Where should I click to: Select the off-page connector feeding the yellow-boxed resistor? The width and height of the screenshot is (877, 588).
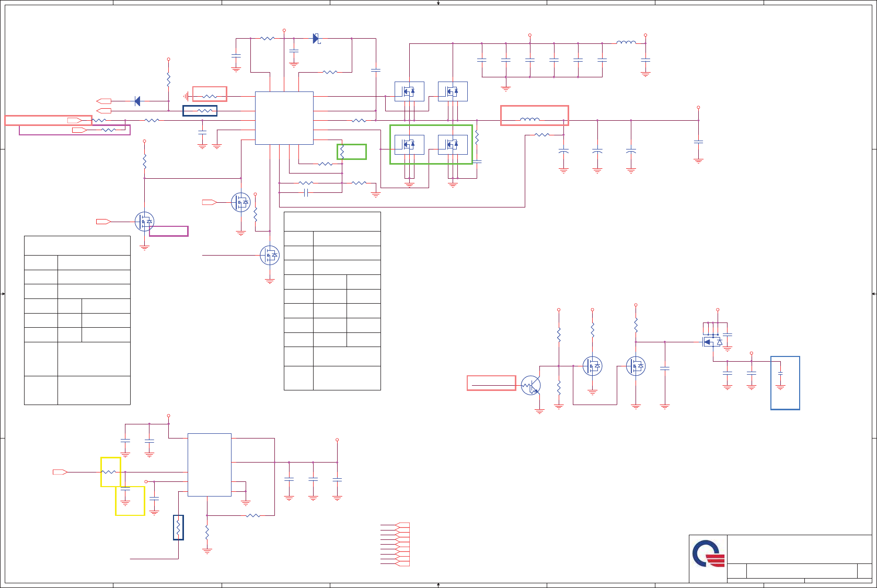point(60,472)
